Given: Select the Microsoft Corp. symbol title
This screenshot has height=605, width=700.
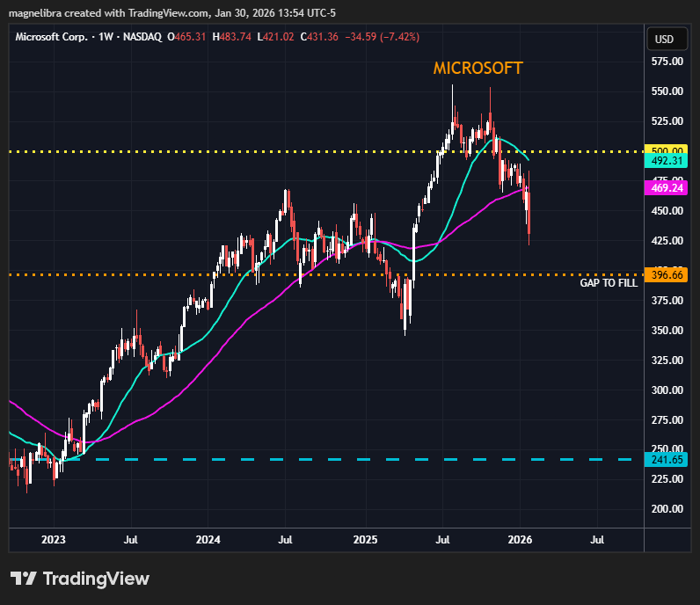Looking at the screenshot, I should [51, 37].
